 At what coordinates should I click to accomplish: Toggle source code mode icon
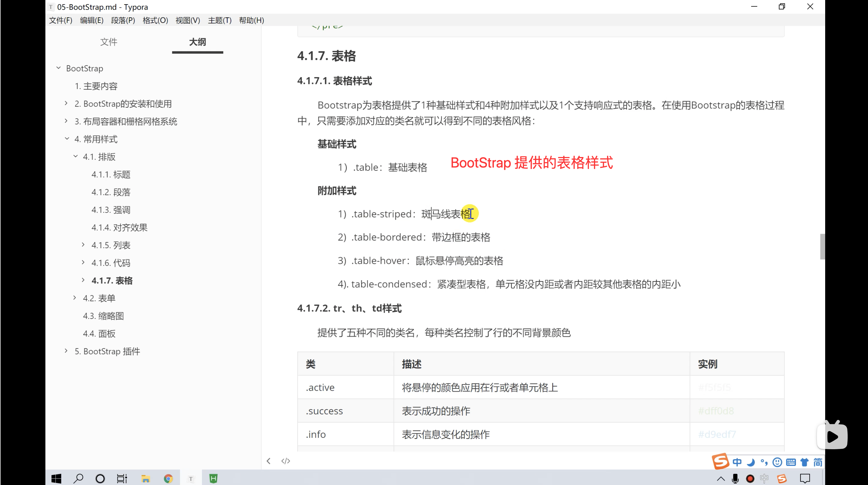[x=285, y=461]
